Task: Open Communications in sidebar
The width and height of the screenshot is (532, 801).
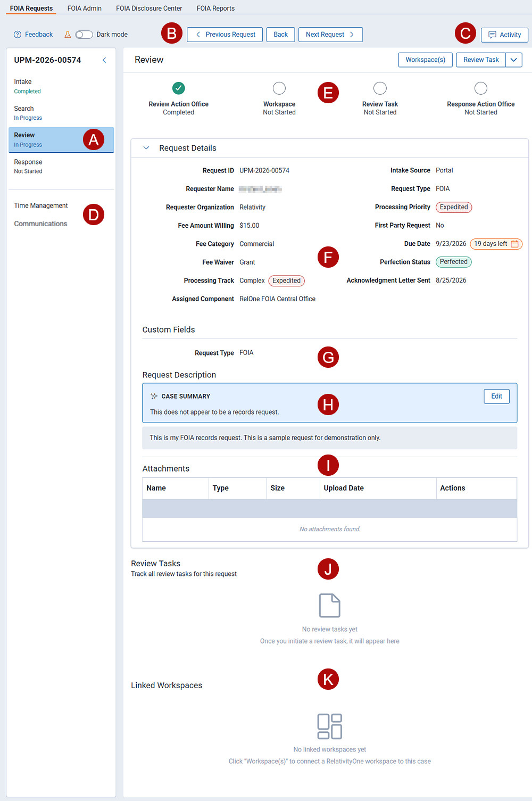Action: (x=40, y=224)
